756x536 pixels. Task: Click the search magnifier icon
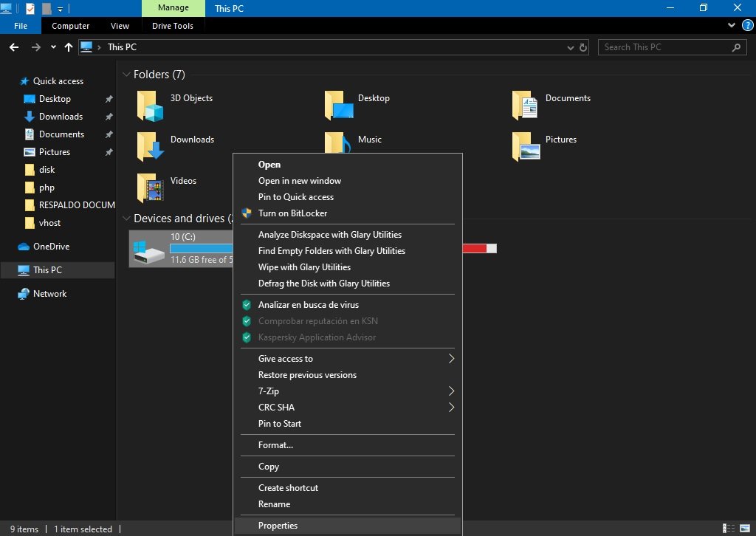click(736, 47)
